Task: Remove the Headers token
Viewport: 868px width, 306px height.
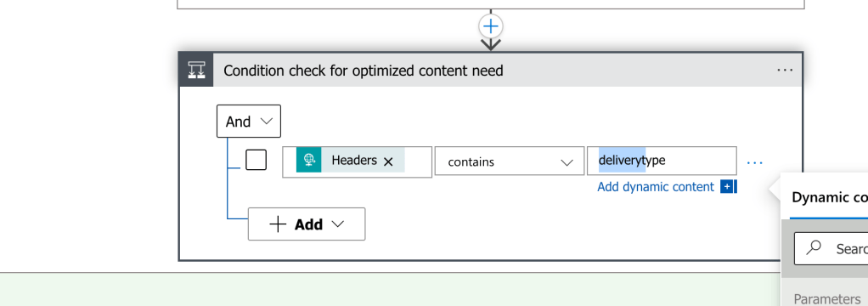Action: [x=389, y=161]
